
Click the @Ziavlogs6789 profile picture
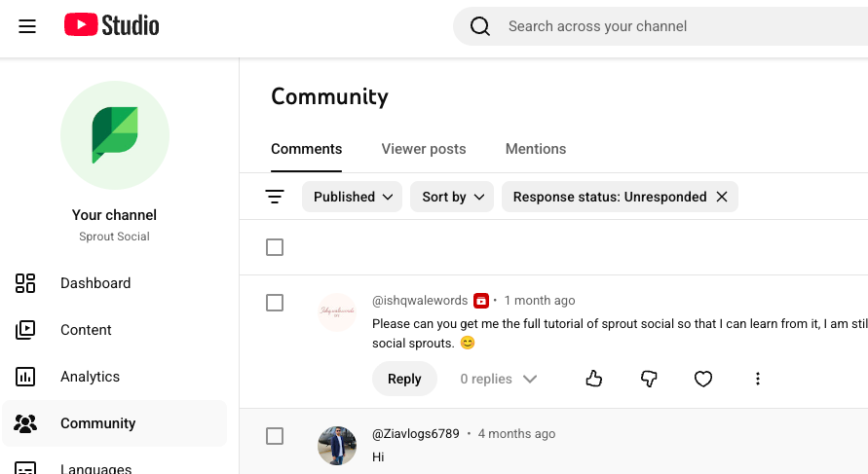[x=336, y=446]
